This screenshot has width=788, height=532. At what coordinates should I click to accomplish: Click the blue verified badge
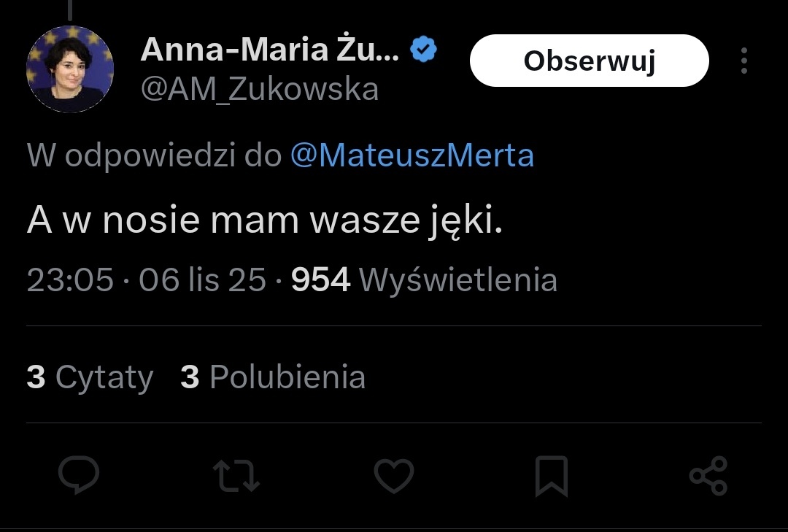[x=424, y=50]
